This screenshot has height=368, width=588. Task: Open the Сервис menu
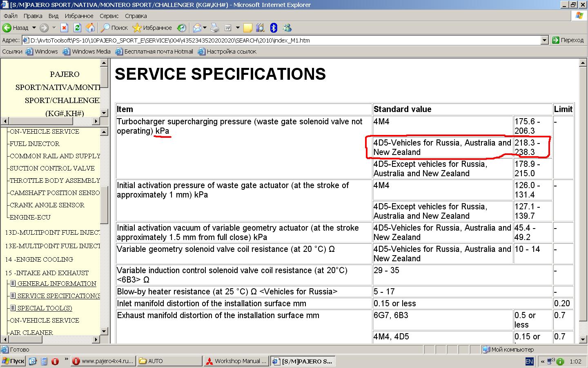tap(109, 16)
